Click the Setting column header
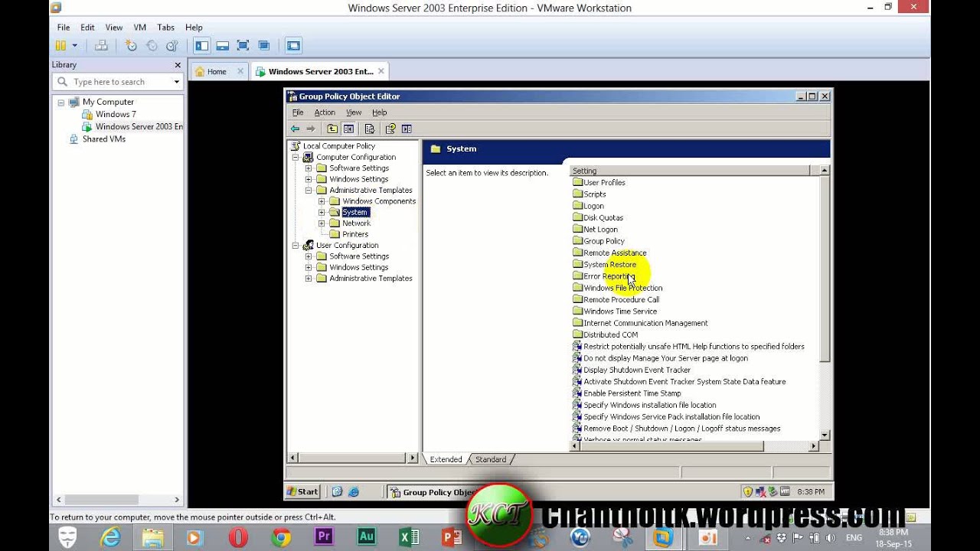Screen dimensions: 980x551 (690, 171)
